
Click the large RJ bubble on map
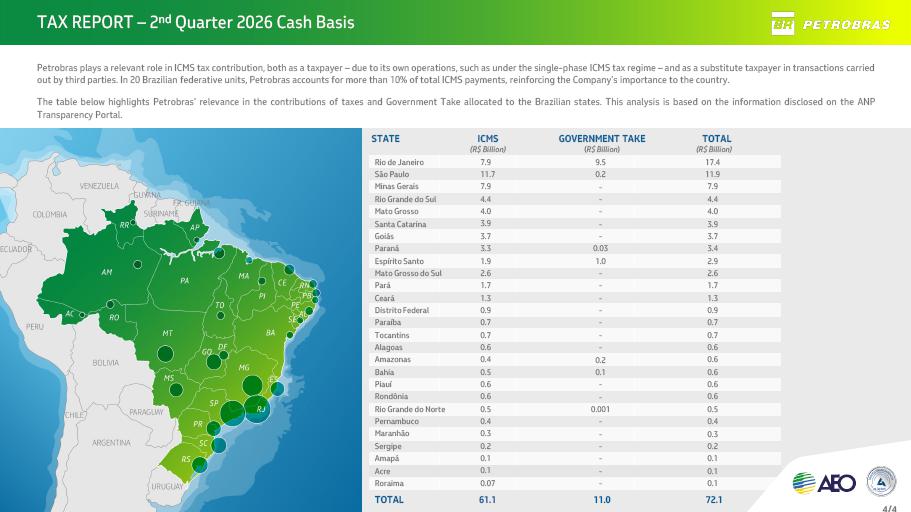point(257,409)
